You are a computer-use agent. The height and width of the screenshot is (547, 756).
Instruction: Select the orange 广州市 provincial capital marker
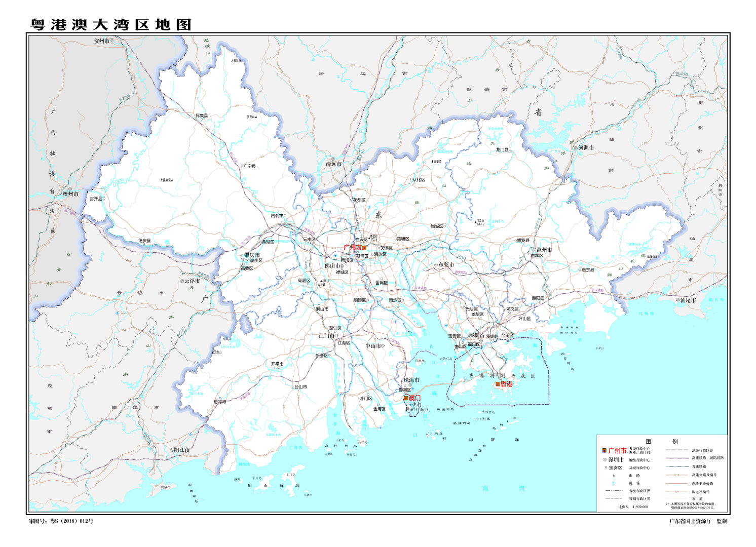pyautogui.click(x=364, y=248)
